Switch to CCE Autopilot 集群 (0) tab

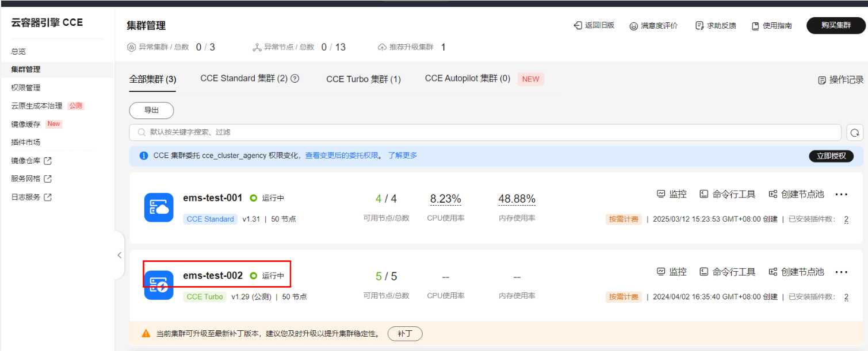(468, 79)
